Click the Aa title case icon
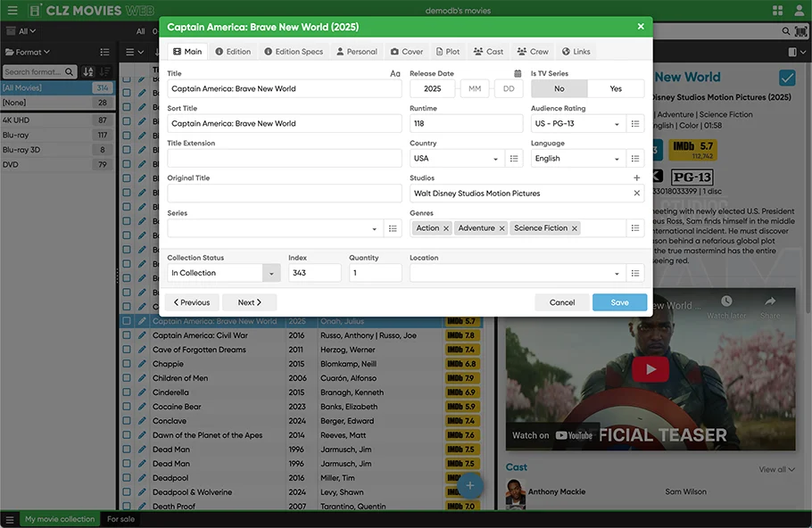 click(x=395, y=73)
